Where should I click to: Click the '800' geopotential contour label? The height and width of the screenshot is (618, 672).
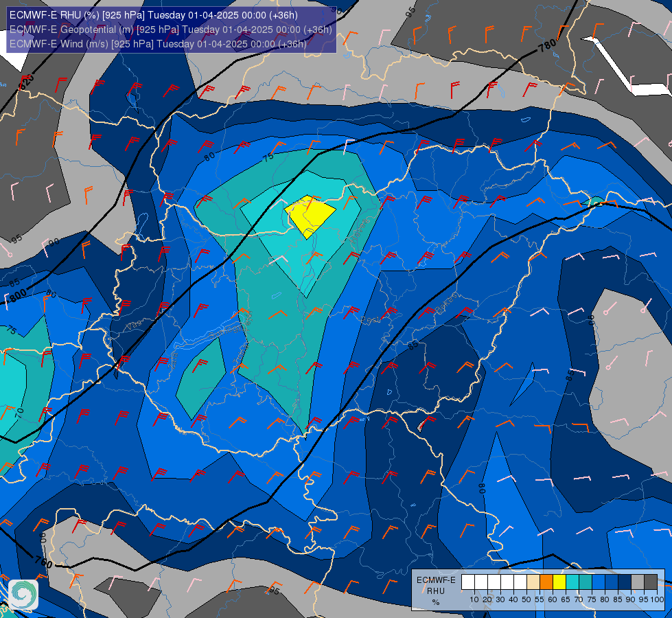[18, 296]
